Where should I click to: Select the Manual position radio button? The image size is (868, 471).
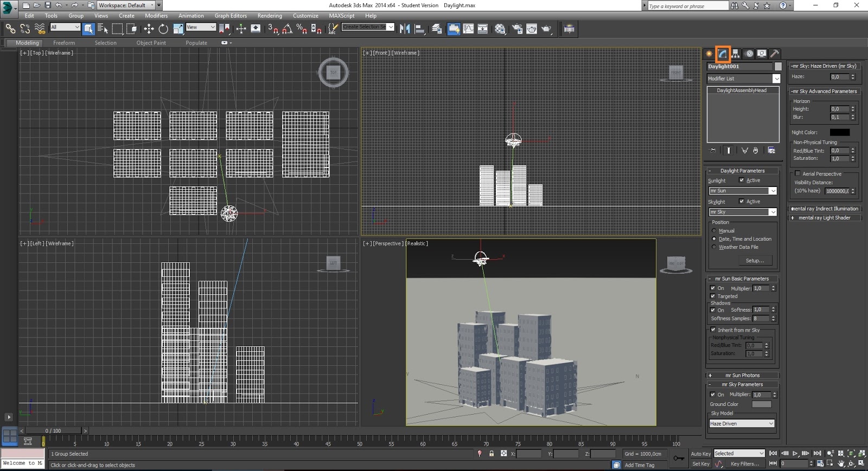click(x=714, y=231)
